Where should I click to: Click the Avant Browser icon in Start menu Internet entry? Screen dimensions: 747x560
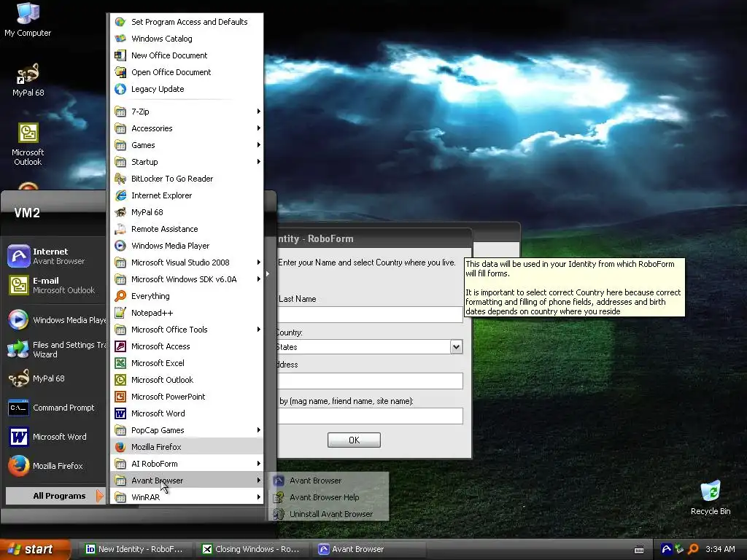click(x=18, y=256)
